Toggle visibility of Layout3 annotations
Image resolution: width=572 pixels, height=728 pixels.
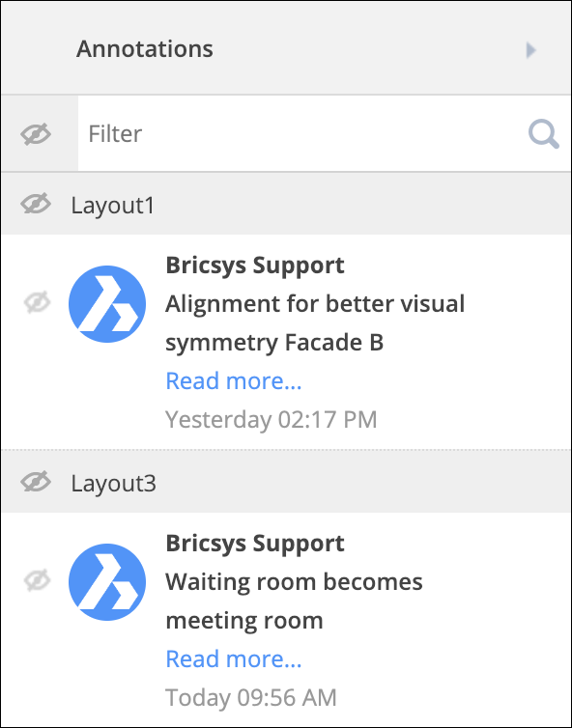(36, 482)
